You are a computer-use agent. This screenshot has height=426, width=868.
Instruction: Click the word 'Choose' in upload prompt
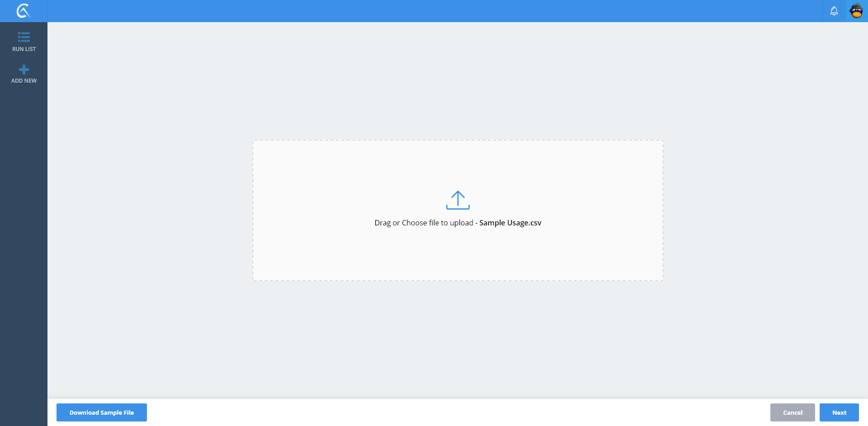point(414,223)
